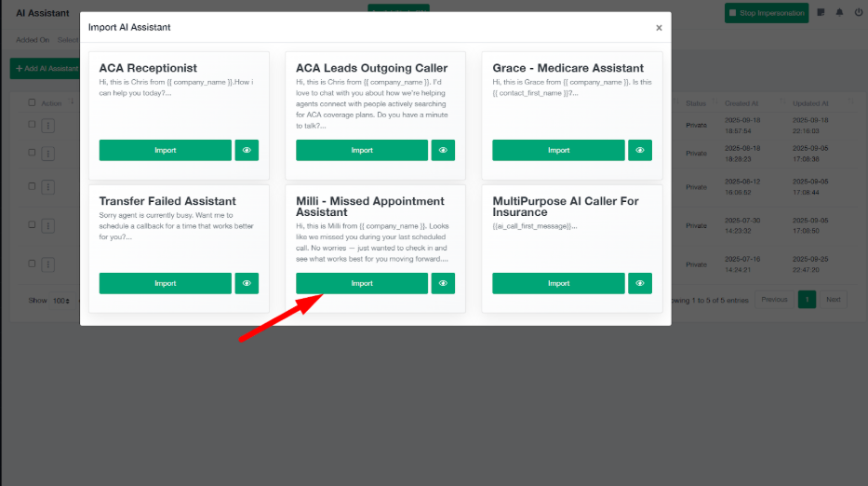Import the ACA Leads Outgoing Caller

pos(362,150)
